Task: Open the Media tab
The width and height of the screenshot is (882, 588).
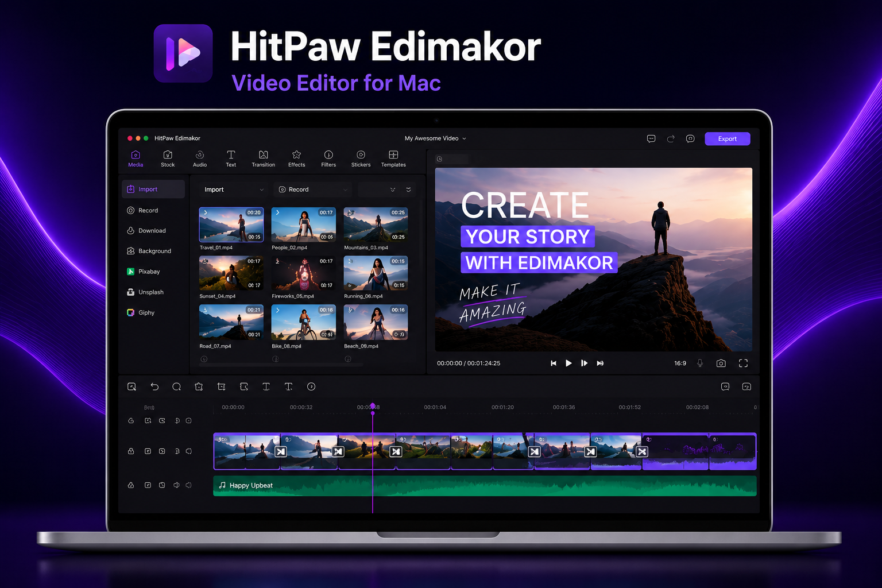Action: pos(136,158)
